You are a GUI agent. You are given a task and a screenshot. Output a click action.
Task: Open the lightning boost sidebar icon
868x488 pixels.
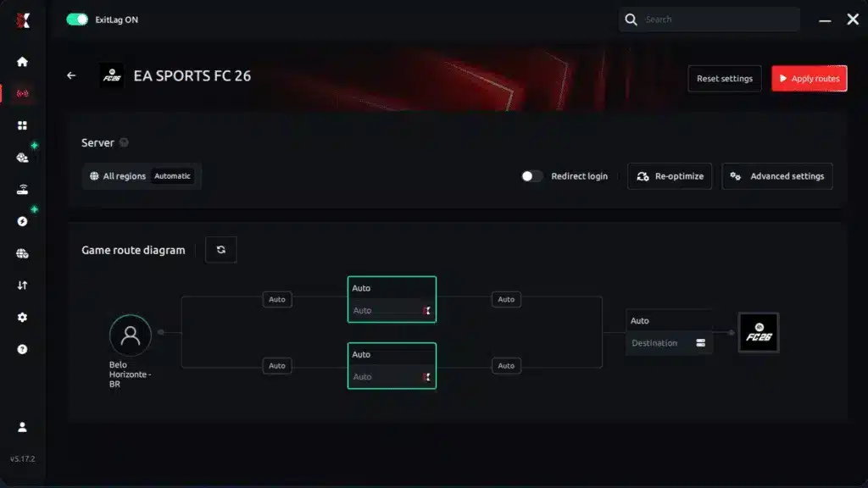(x=22, y=221)
